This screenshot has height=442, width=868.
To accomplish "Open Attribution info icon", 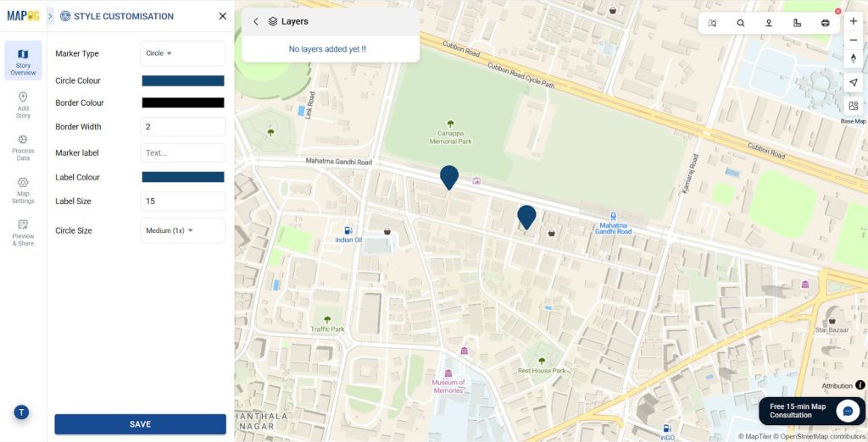I will pyautogui.click(x=860, y=385).
